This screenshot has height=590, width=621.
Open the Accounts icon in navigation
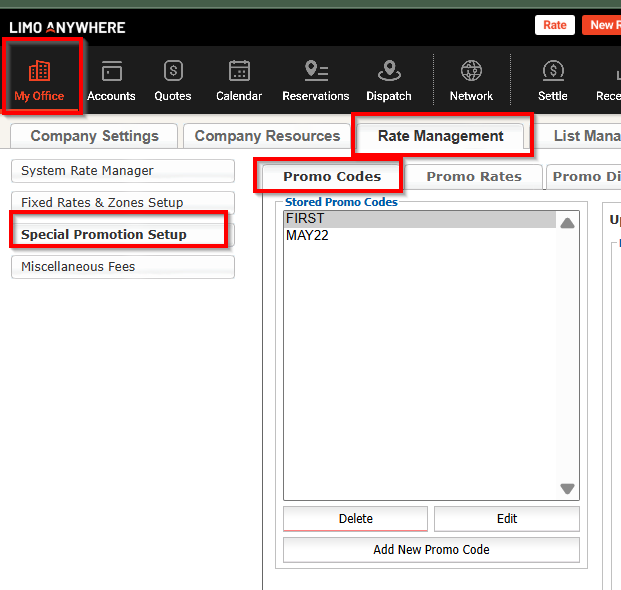coord(111,72)
